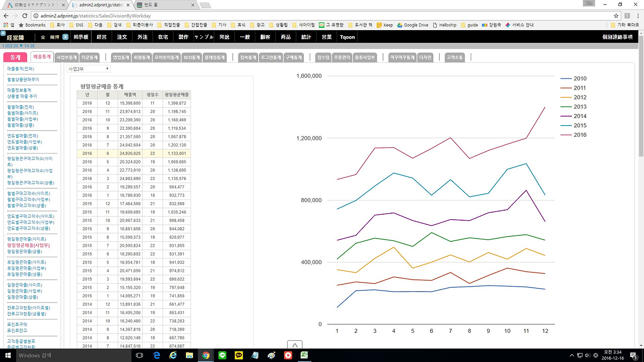Open the 사업2부 division dropdown
Screen dimensions: 644x362
coord(88,68)
